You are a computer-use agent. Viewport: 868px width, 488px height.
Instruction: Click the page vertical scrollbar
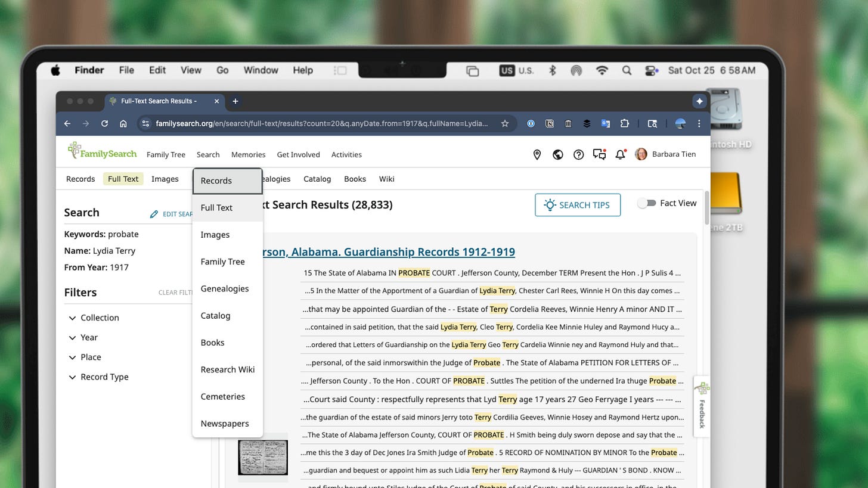(x=707, y=207)
